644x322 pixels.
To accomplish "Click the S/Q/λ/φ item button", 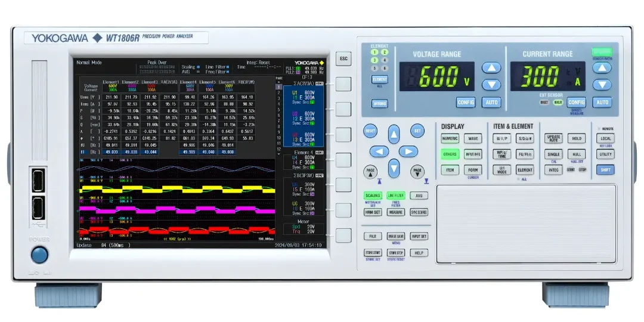I will coord(525,139).
